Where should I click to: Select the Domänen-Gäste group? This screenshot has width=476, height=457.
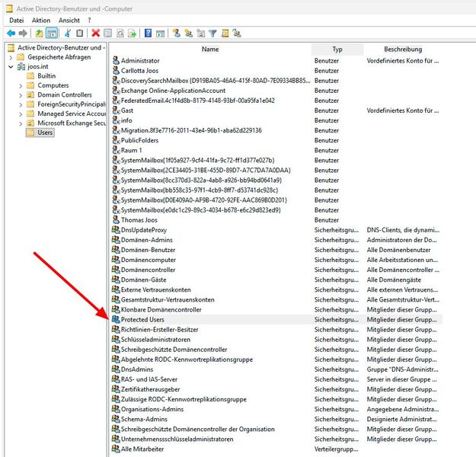[143, 280]
